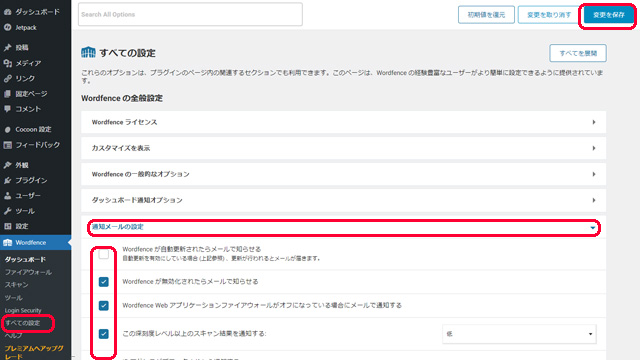Expand the Wordfence ライセンス section

(343, 122)
